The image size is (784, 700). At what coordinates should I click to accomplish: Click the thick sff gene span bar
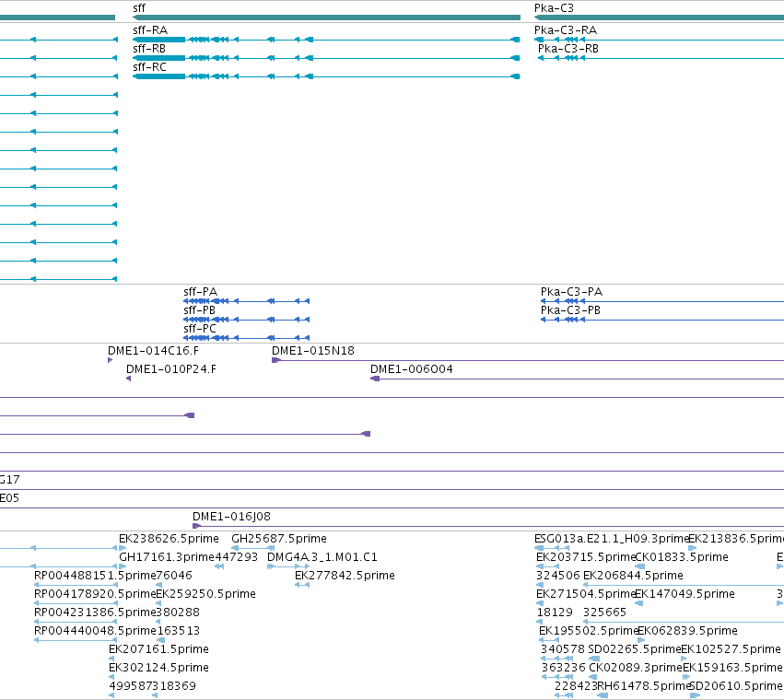(326, 17)
